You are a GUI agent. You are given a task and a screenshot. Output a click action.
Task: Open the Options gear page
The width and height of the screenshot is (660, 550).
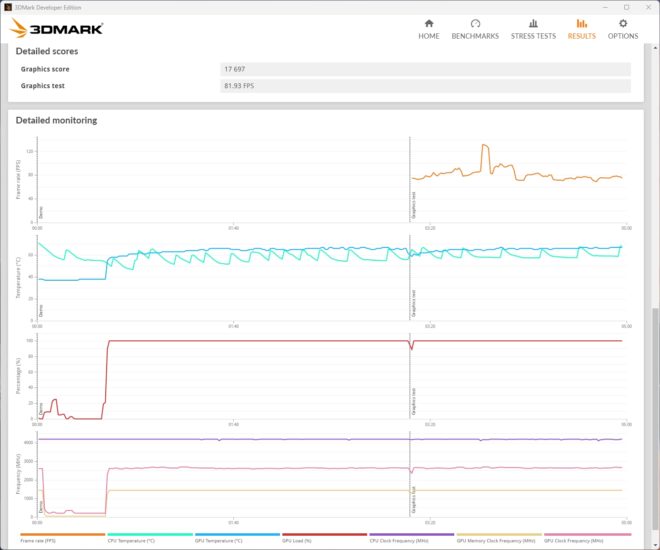click(x=623, y=29)
